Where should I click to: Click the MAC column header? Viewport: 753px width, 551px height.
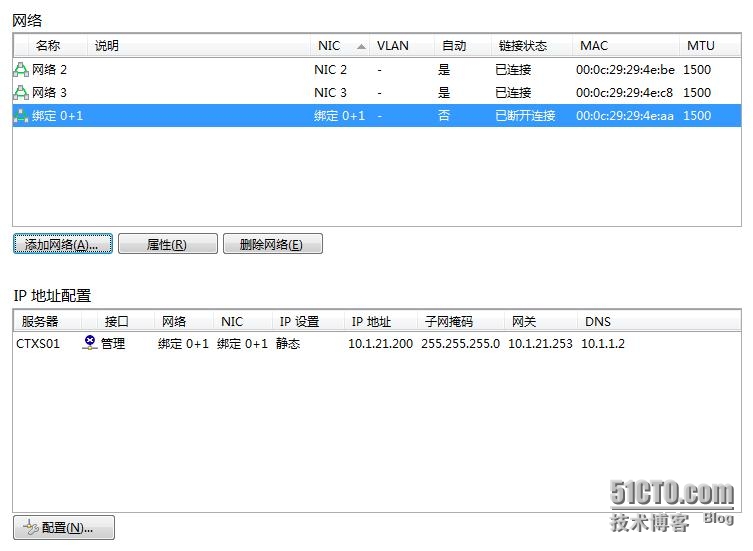click(626, 46)
